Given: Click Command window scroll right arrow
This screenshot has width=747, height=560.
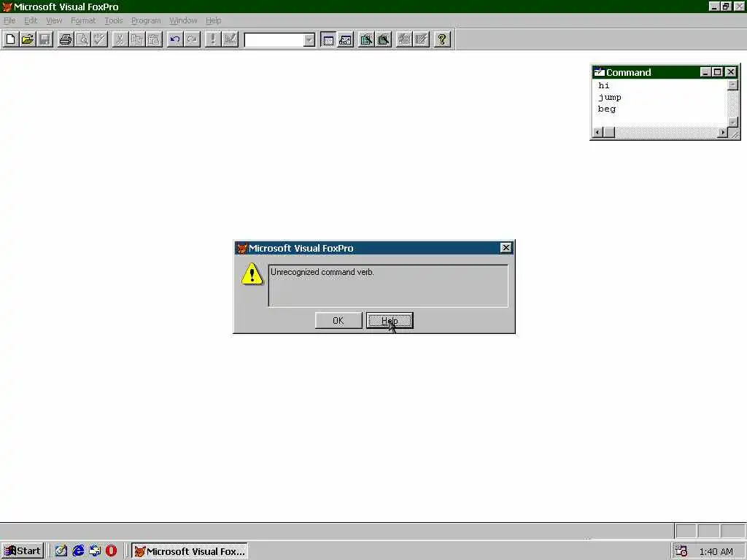Looking at the screenshot, I should (723, 133).
